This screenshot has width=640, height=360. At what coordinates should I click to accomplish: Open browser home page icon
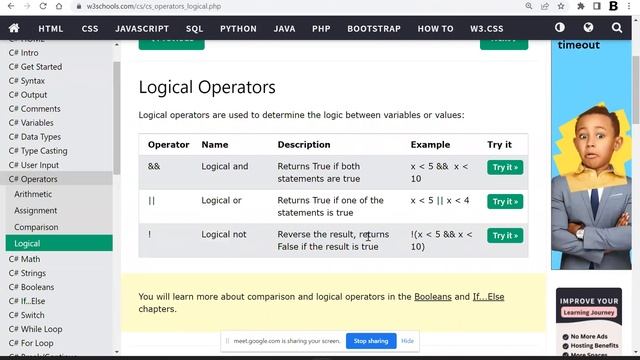[x=59, y=6]
